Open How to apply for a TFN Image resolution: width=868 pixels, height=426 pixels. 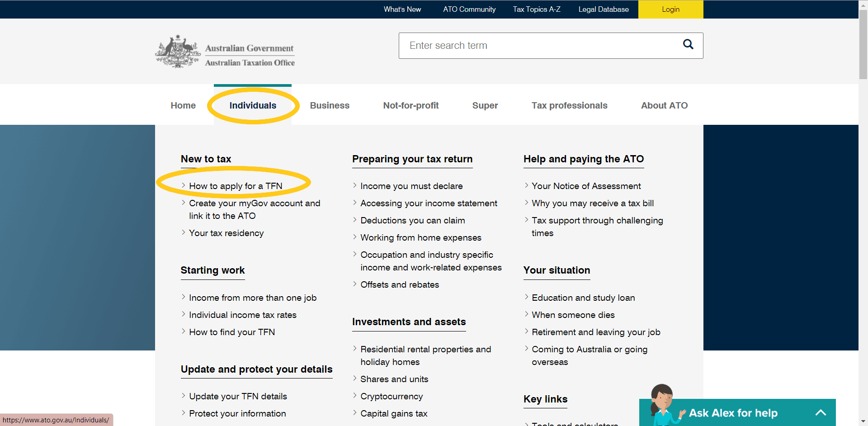(236, 186)
